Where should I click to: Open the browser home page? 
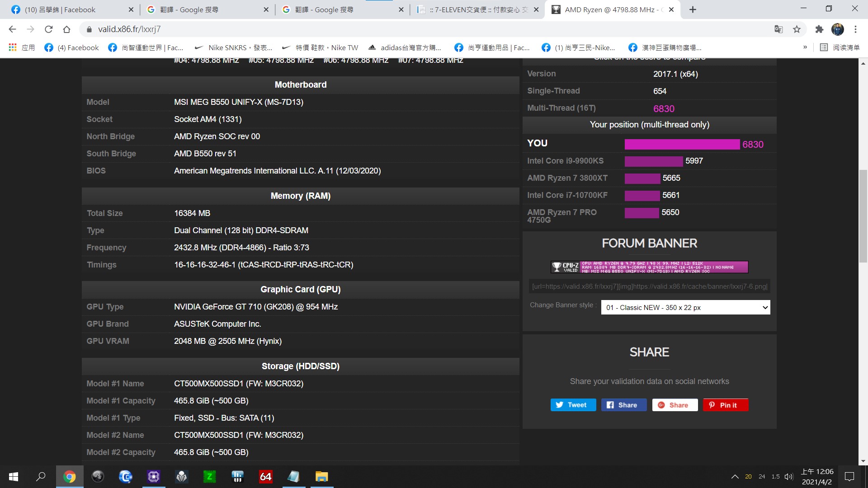[x=66, y=29]
